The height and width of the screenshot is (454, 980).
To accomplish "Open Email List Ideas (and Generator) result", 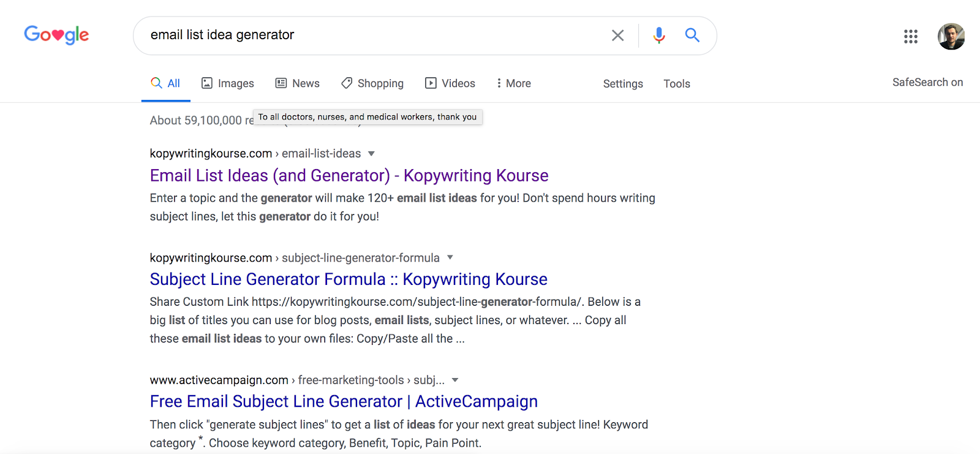I will [x=349, y=176].
